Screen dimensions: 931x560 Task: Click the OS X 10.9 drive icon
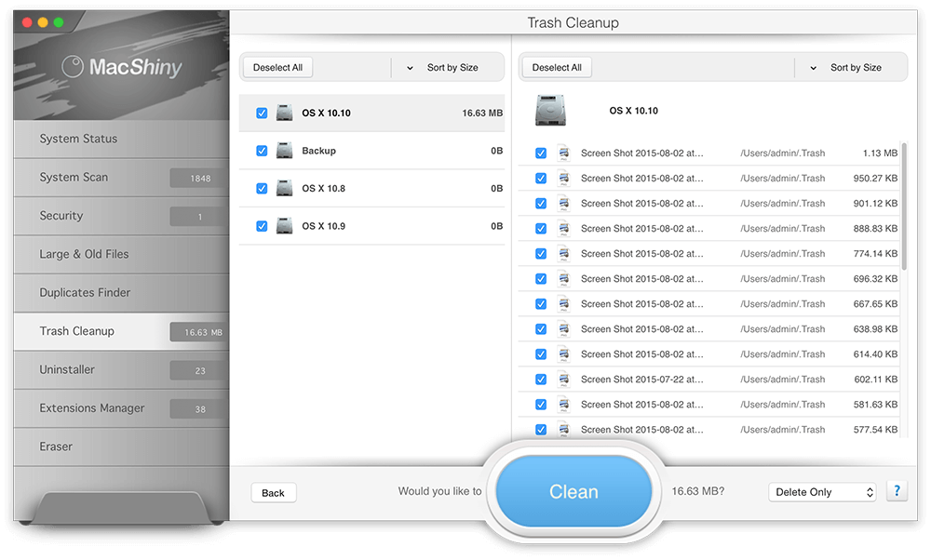point(284,226)
